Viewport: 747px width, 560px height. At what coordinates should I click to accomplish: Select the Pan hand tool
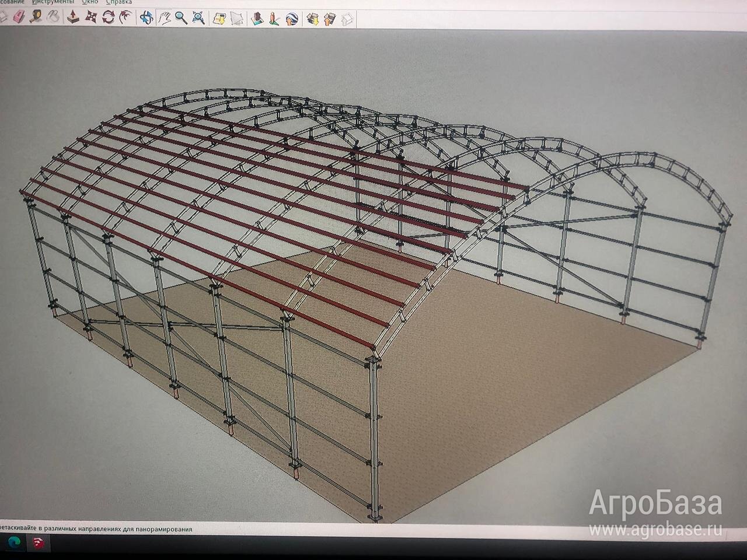(x=165, y=17)
